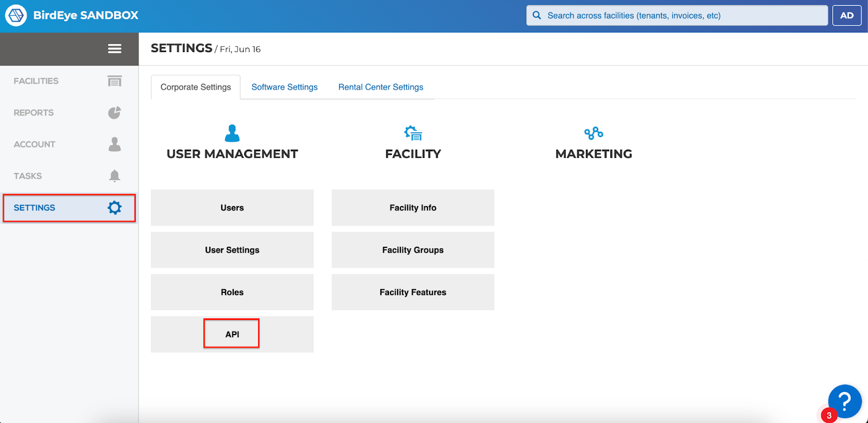The height and width of the screenshot is (423, 868).
Task: Click the Account person icon
Action: click(114, 144)
